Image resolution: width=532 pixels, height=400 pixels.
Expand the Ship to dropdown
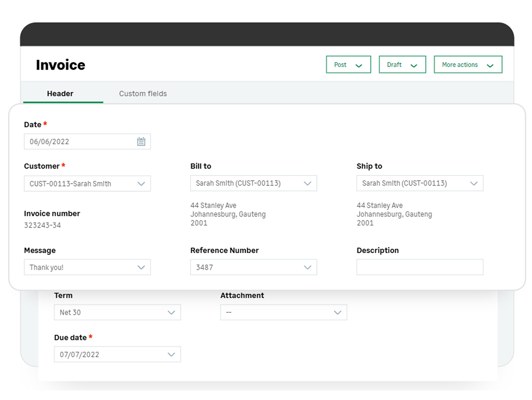pyautogui.click(x=474, y=183)
